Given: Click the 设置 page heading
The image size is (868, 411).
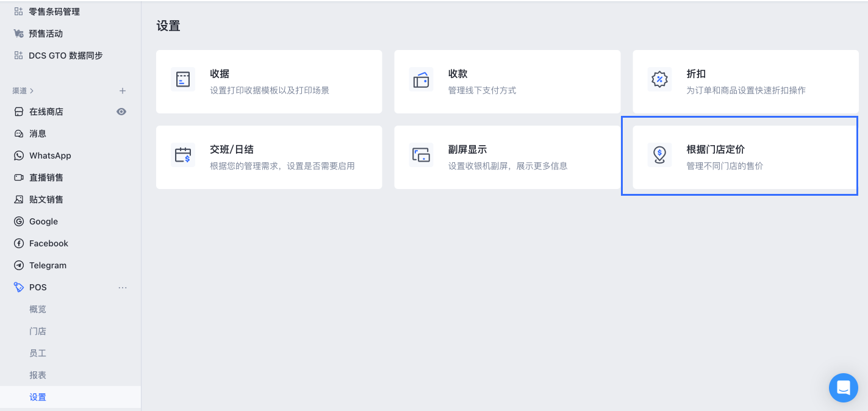Looking at the screenshot, I should 168,26.
